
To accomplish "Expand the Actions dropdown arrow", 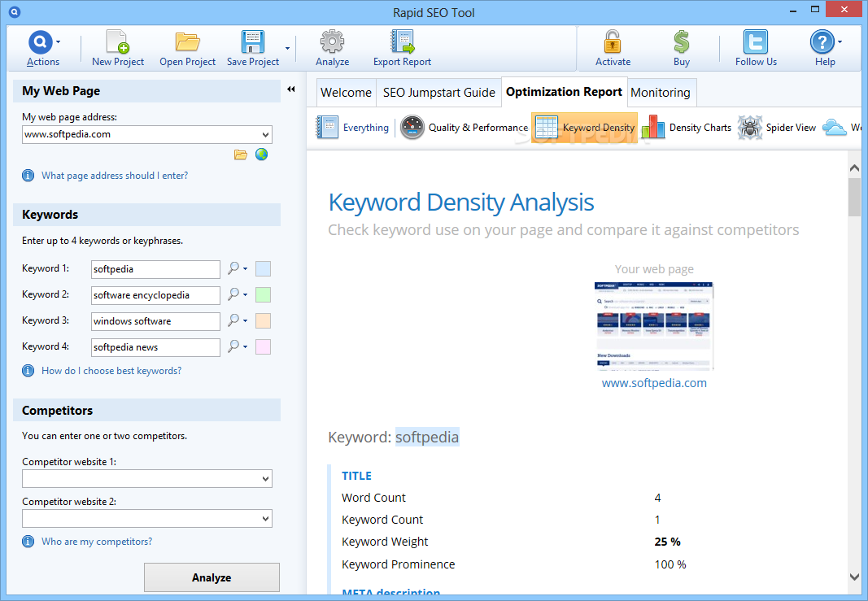I will point(58,42).
